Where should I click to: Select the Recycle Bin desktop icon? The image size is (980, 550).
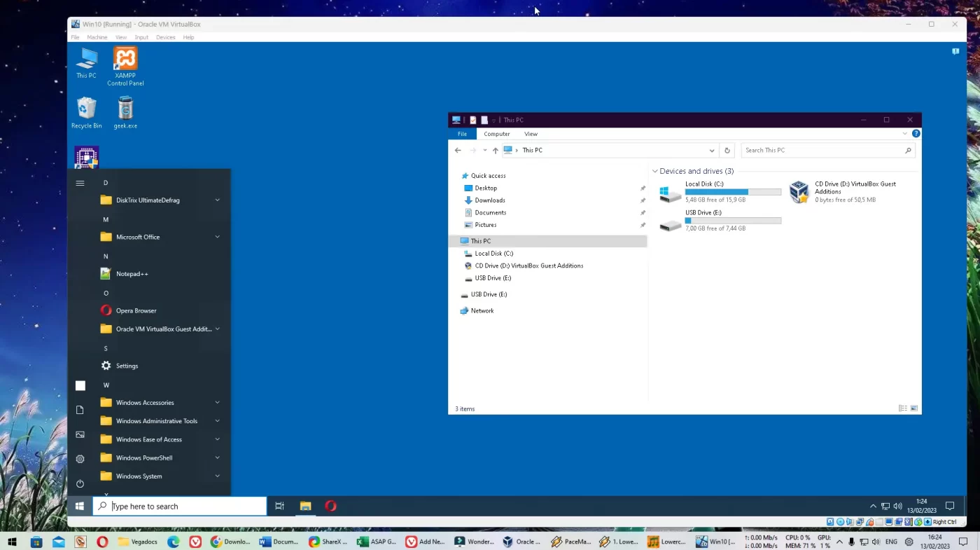[86, 113]
